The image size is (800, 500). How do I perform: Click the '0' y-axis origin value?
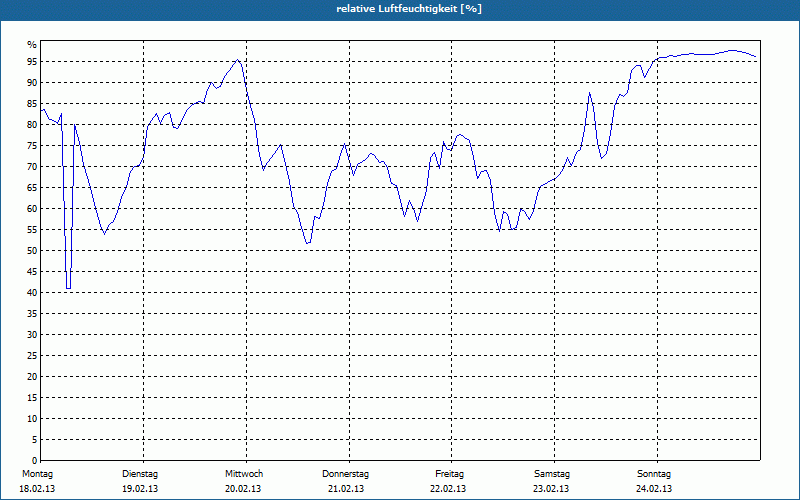[34, 461]
